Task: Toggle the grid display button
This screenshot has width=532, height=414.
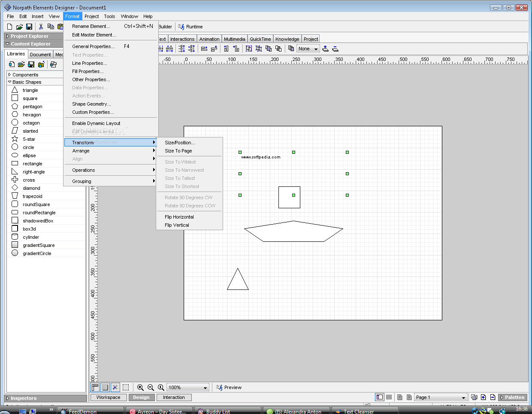Action: coord(105,387)
